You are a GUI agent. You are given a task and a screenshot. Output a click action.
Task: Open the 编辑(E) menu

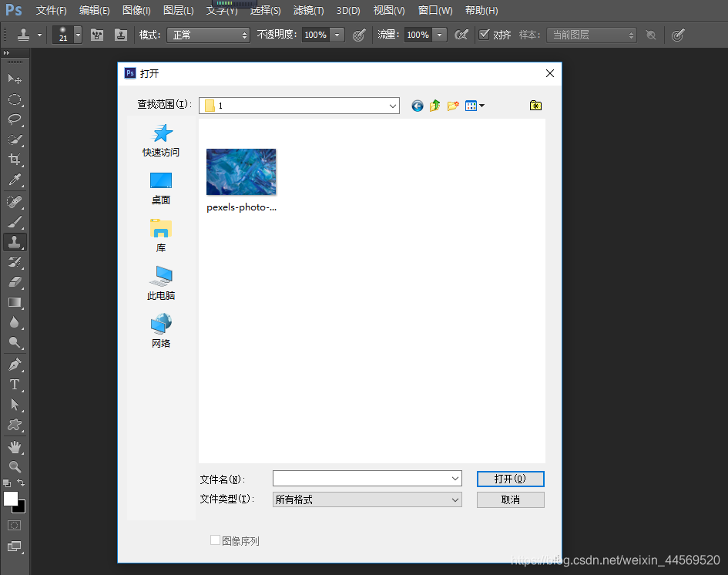click(94, 10)
